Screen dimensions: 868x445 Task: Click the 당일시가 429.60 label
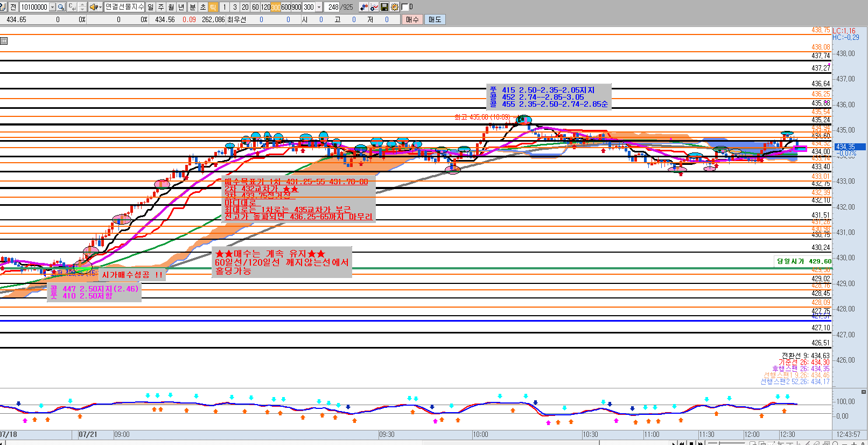(804, 261)
